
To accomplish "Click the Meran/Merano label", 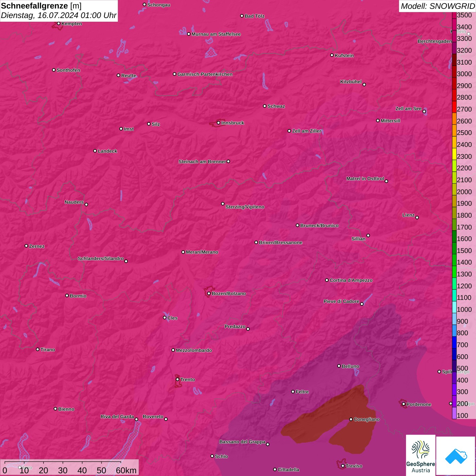I will 202,252.
